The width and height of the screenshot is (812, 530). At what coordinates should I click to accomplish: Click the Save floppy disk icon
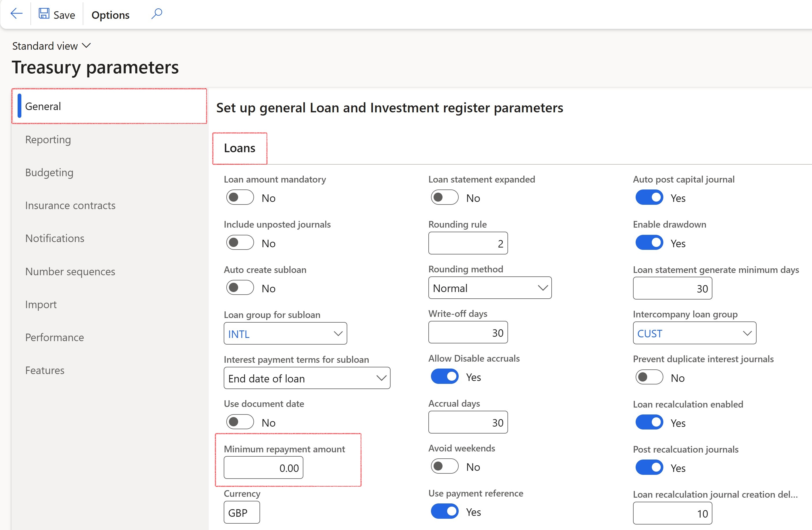(44, 14)
